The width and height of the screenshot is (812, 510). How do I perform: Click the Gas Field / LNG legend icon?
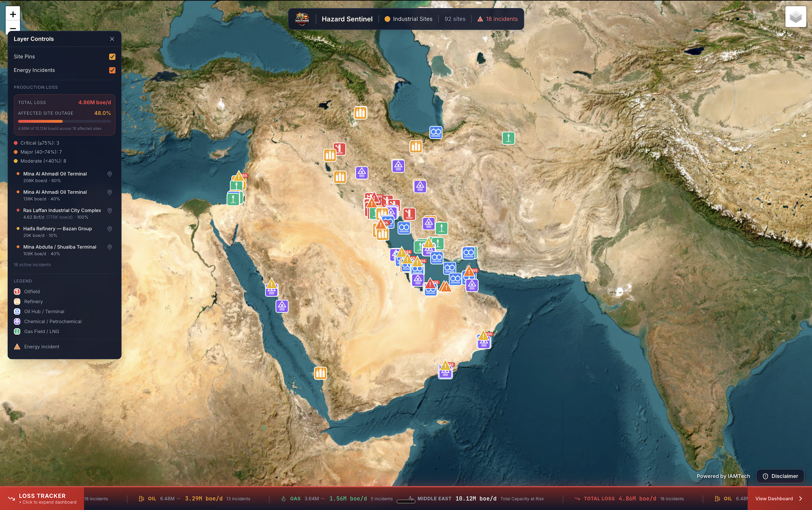coord(17,331)
